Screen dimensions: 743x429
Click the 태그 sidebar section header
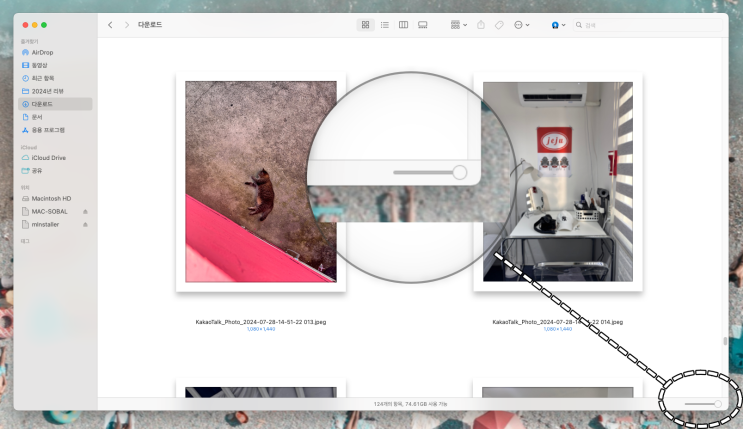pyautogui.click(x=25, y=241)
